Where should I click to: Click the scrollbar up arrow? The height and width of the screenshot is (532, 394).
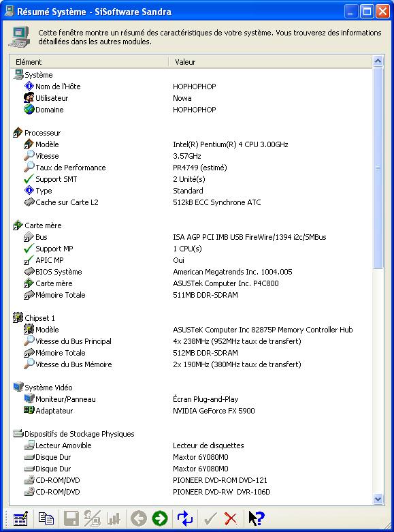point(378,61)
